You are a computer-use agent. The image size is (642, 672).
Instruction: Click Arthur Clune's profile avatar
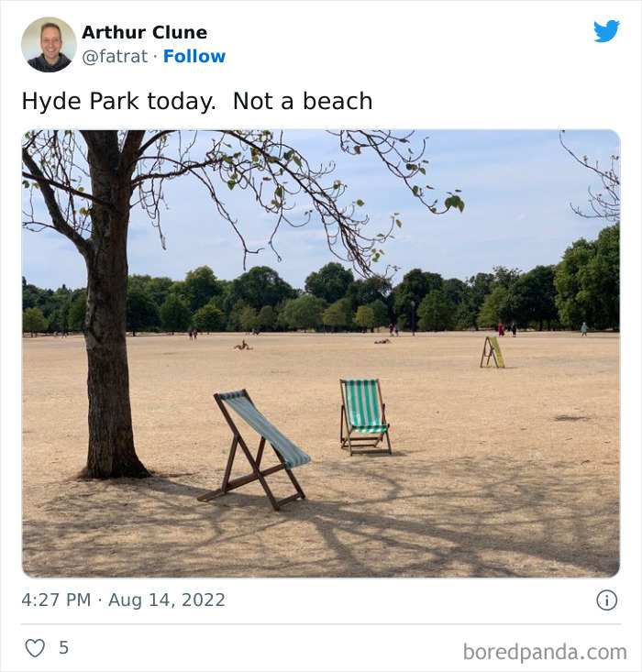[x=49, y=45]
